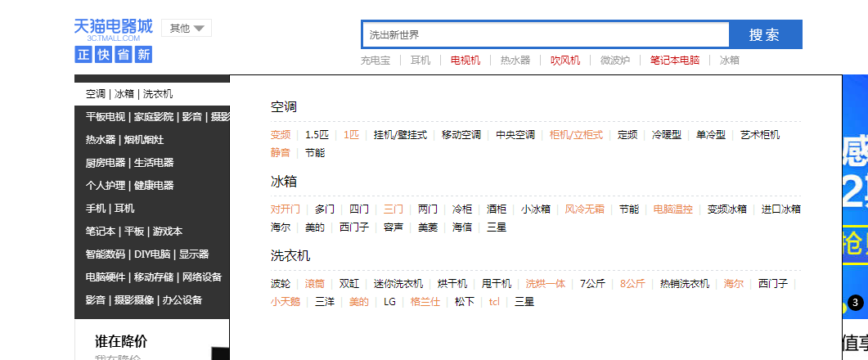Click the 海信 fridge brand link

pyautogui.click(x=462, y=227)
